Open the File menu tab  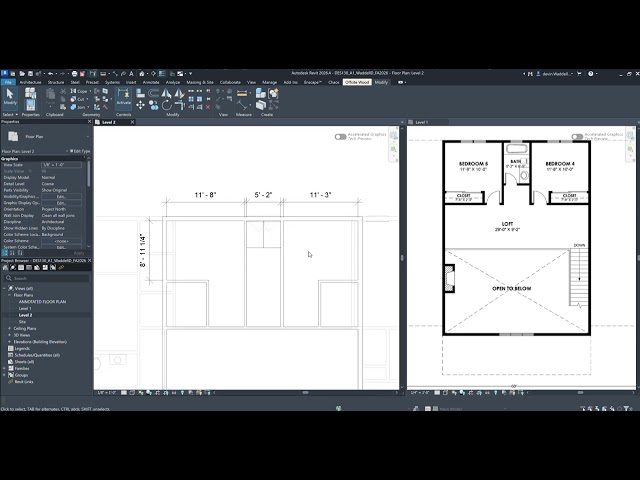8,82
